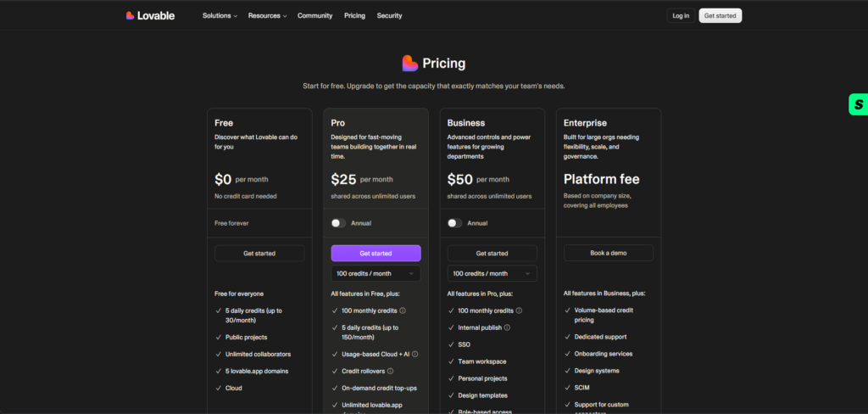
Task: Click the SCIM feature in Enterprise
Action: coord(581,388)
